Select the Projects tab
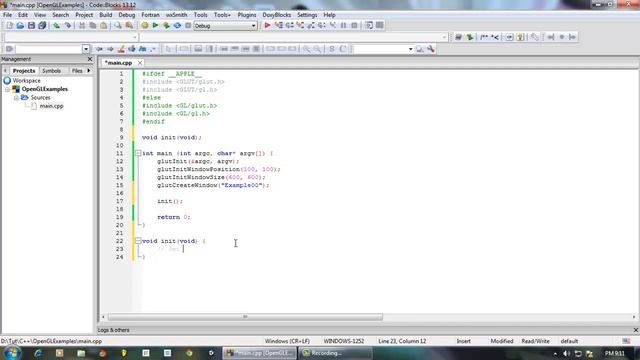The width and height of the screenshot is (640, 360). point(24,71)
